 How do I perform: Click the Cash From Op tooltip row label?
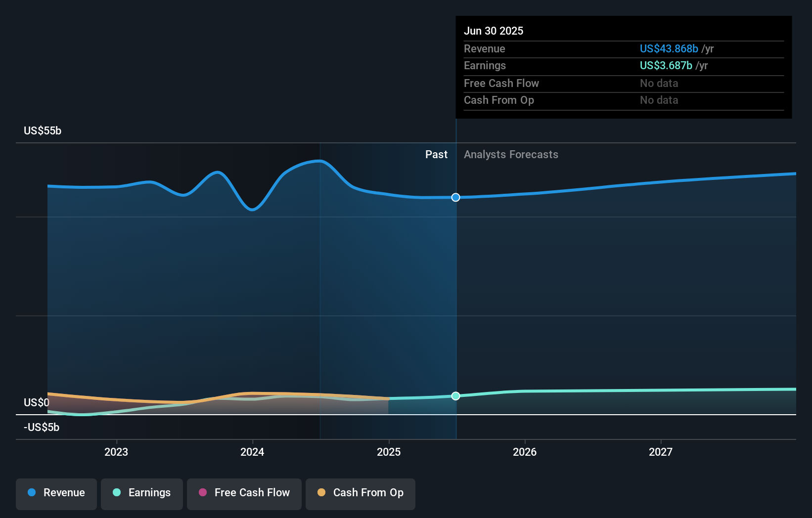[x=499, y=100]
